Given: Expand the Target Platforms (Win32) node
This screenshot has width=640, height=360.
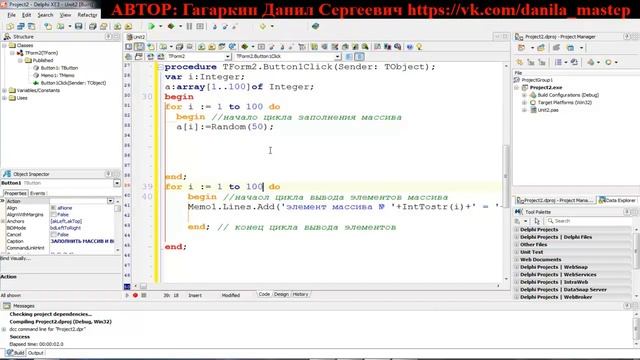Looking at the screenshot, I should (524, 102).
